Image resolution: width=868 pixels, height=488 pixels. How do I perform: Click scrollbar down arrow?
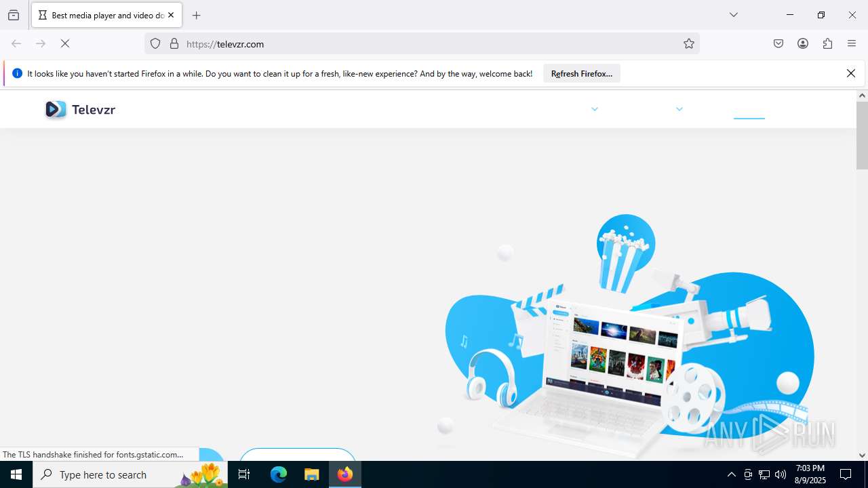(x=862, y=455)
